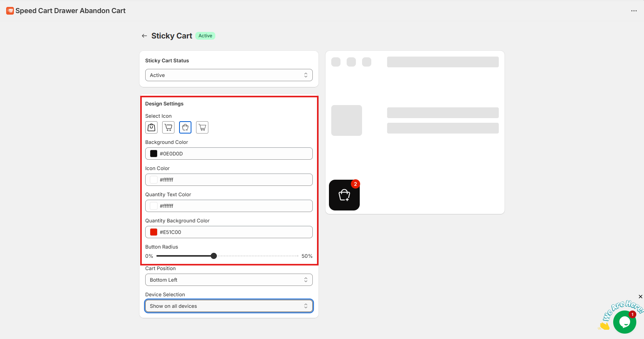Pick the last cart icon option
The width and height of the screenshot is (644, 339).
[x=202, y=127]
